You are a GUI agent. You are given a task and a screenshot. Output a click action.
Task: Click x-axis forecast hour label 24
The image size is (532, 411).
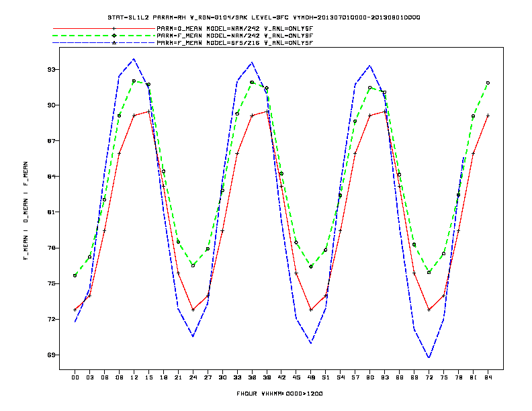point(193,377)
